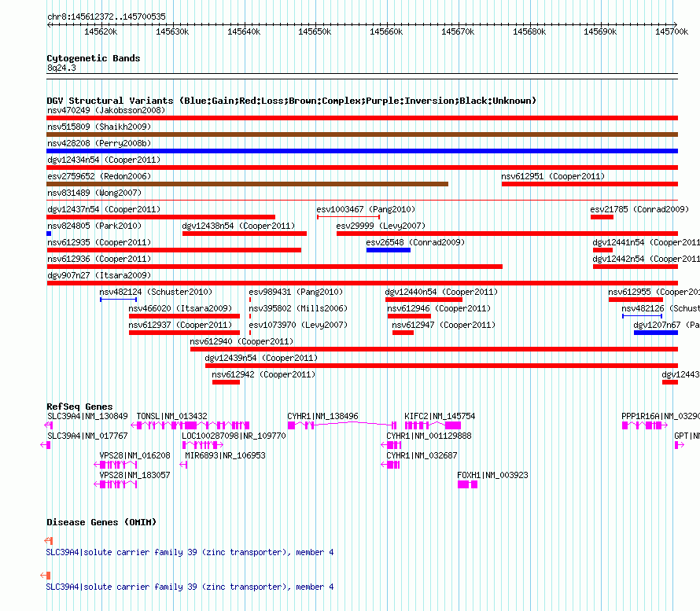Click the 8q24.3 cytogenetic band label
The width and height of the screenshot is (700, 611).
click(x=61, y=68)
